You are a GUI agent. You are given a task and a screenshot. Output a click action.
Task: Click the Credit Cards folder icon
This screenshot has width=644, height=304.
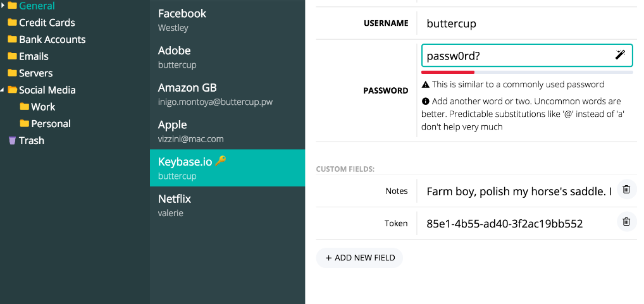(12, 22)
